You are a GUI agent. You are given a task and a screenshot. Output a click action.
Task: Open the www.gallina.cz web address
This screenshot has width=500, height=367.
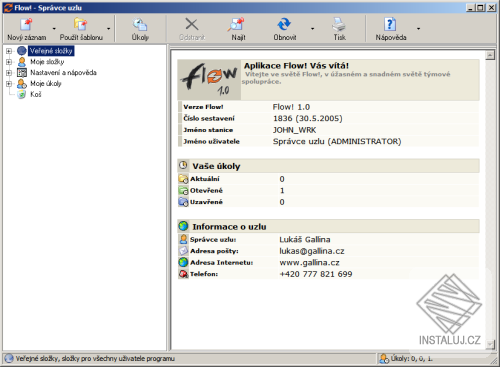pos(309,263)
